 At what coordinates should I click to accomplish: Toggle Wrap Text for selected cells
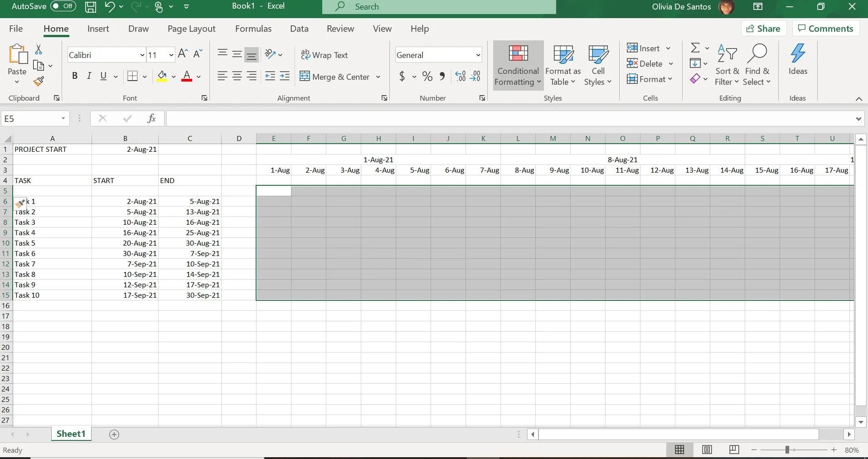click(325, 54)
